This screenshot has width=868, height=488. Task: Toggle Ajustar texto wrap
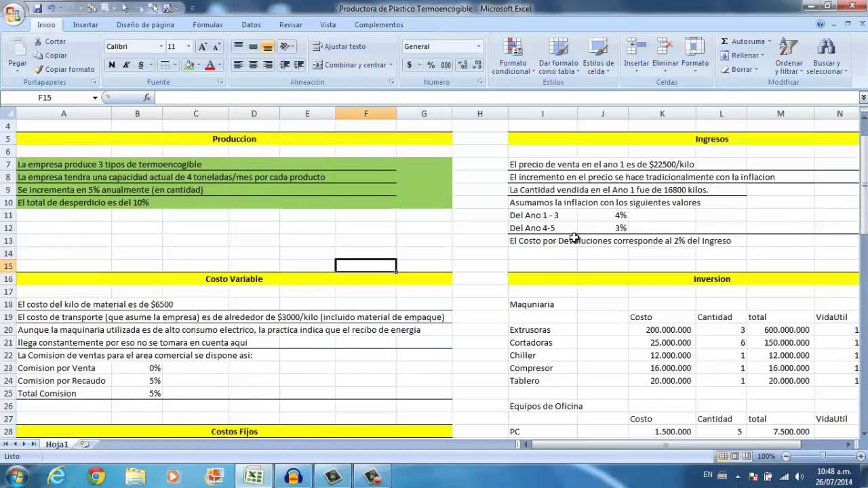coord(339,47)
